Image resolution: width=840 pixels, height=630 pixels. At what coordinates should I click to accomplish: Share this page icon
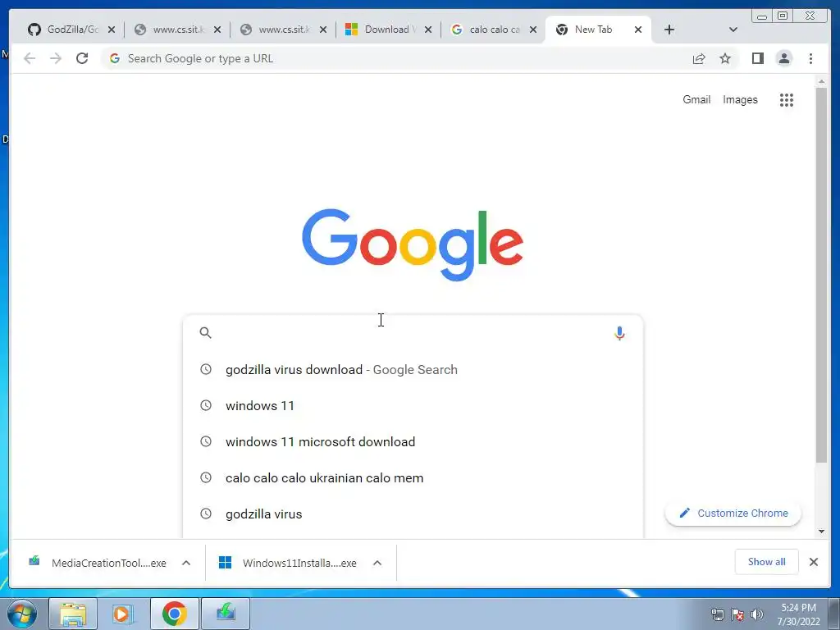click(x=699, y=58)
